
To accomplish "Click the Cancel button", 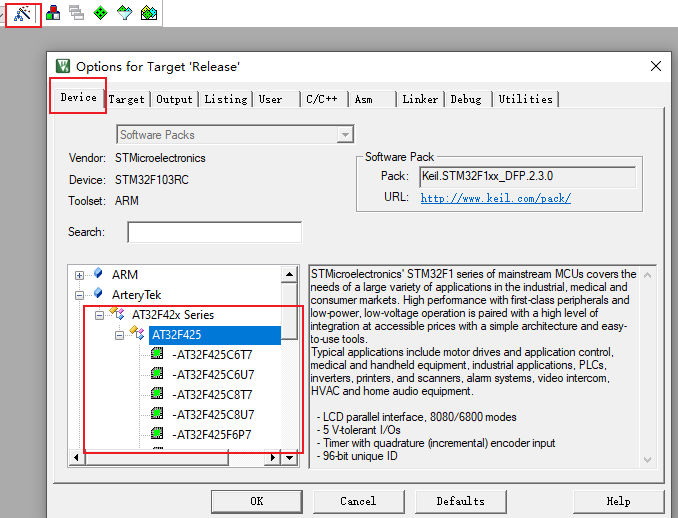I will 358,501.
